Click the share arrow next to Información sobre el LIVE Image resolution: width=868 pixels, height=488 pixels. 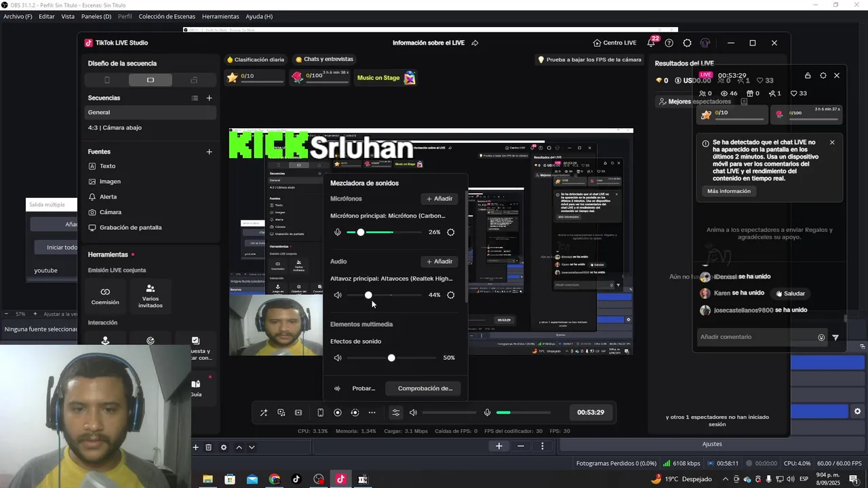475,43
